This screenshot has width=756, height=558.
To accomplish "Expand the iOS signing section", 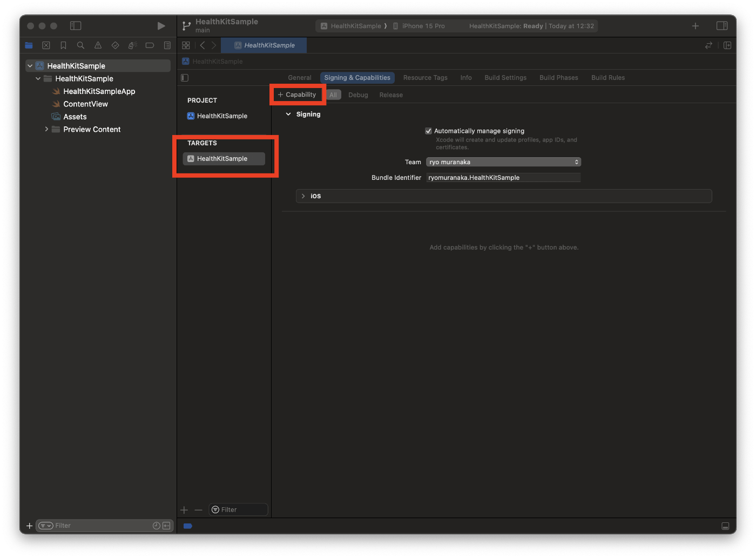I will click(x=303, y=196).
